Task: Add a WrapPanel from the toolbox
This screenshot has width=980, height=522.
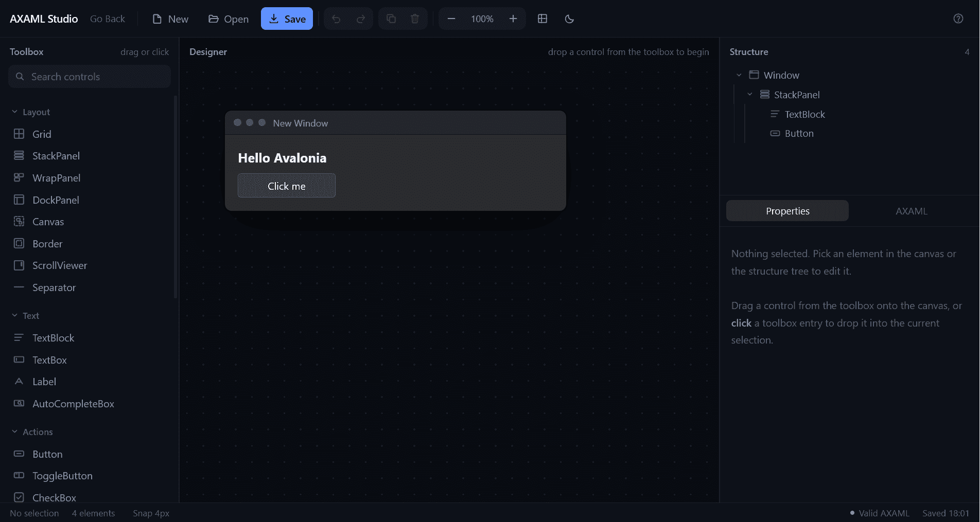Action: coord(90,178)
